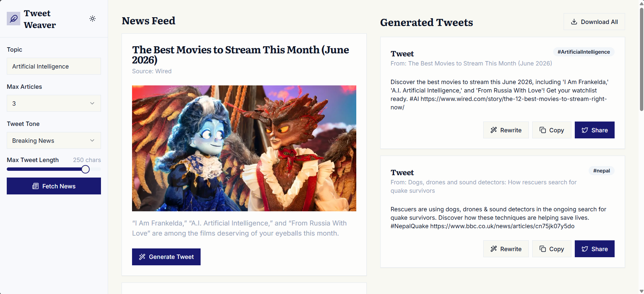Click the wand icon in the movies tweet Rewrite
644x294 pixels.
point(494,130)
